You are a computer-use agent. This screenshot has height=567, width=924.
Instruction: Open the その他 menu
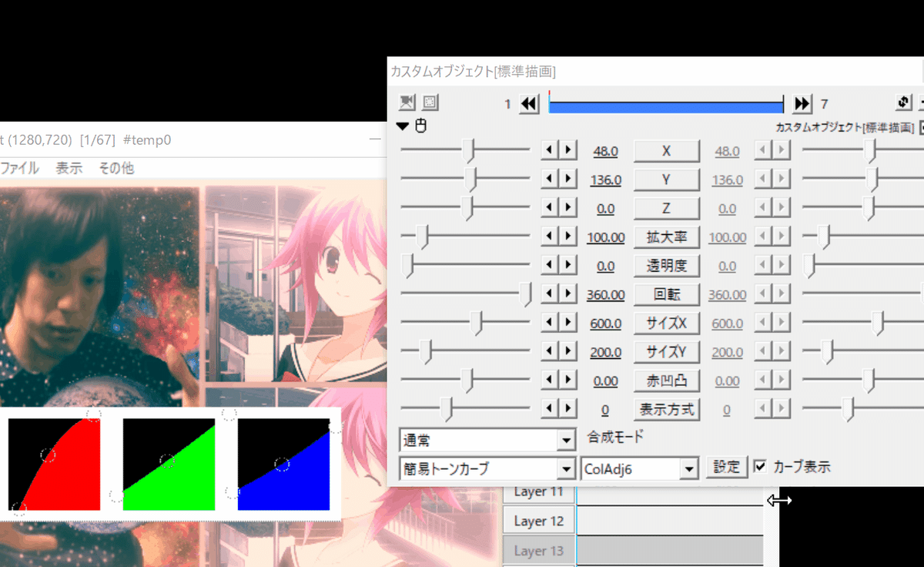tap(116, 167)
